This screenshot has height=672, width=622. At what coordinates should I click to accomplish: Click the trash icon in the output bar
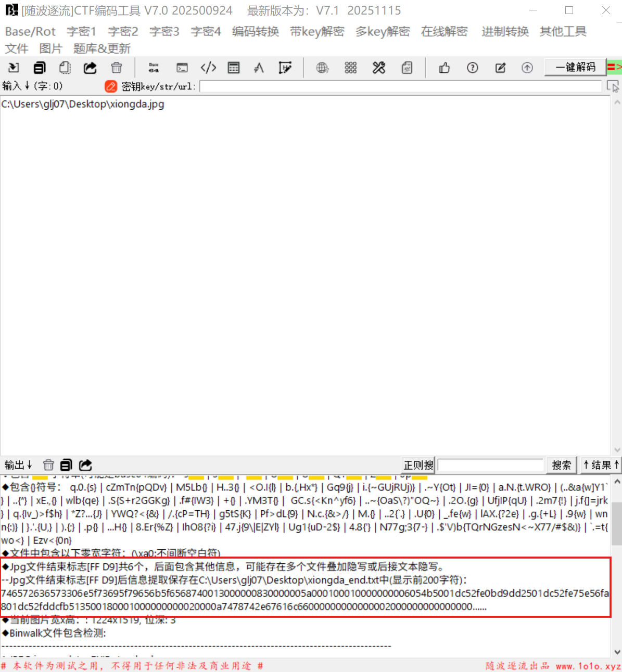tap(48, 465)
